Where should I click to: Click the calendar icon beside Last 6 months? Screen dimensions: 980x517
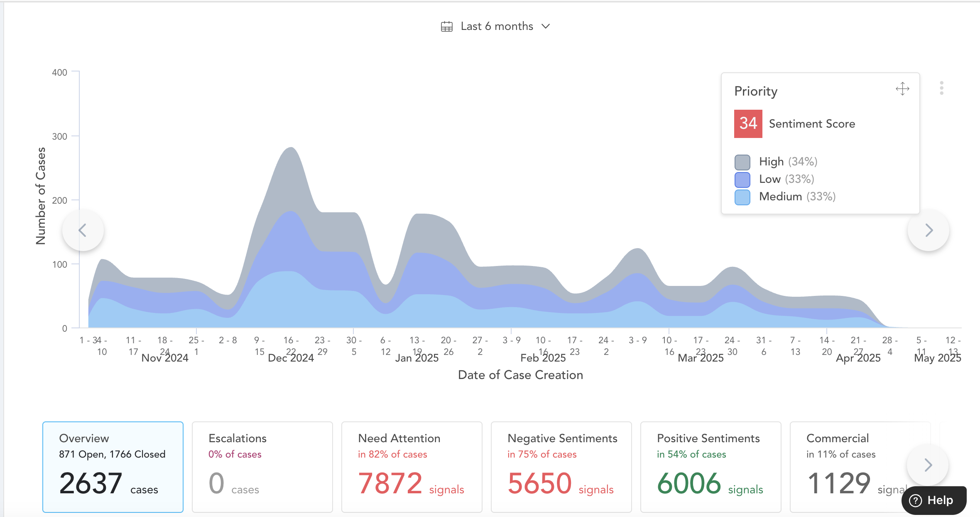point(446,27)
